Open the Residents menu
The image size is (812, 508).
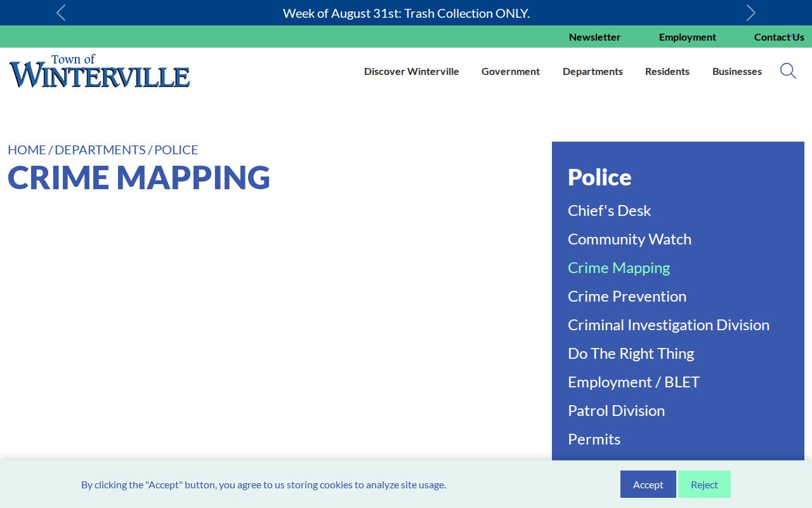click(x=667, y=72)
